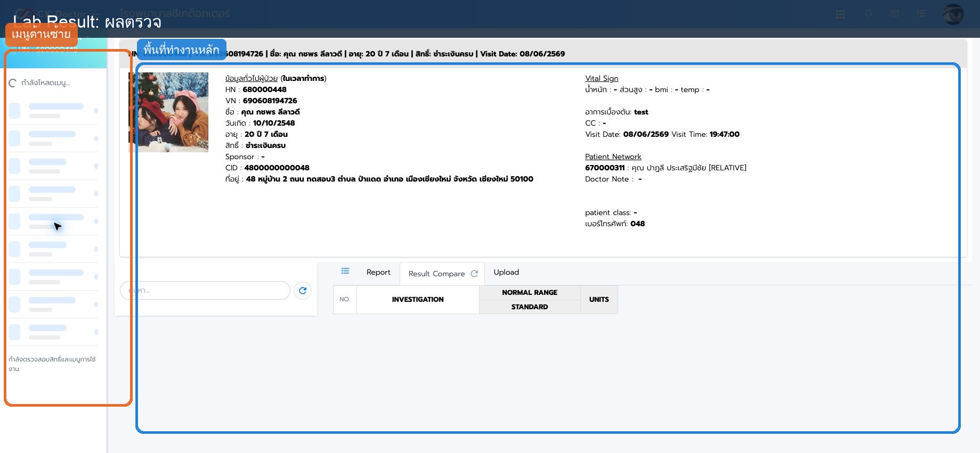Viewport: 980px width, 453px height.
Task: Click the Doctor Note label
Action: pyautogui.click(x=609, y=179)
